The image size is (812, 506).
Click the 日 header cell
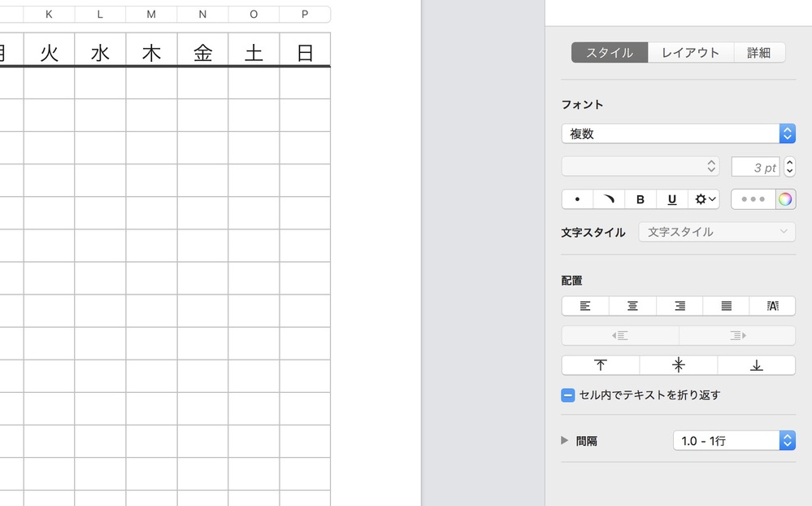pos(305,50)
